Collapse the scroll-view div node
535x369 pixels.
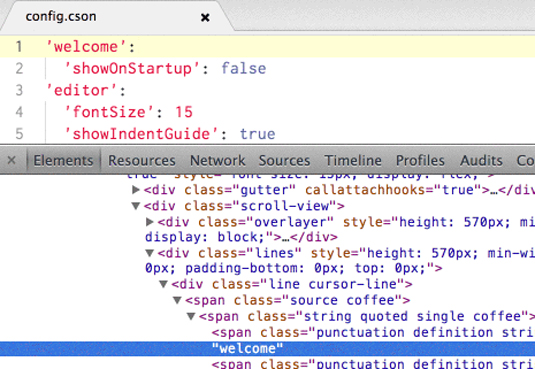point(136,206)
